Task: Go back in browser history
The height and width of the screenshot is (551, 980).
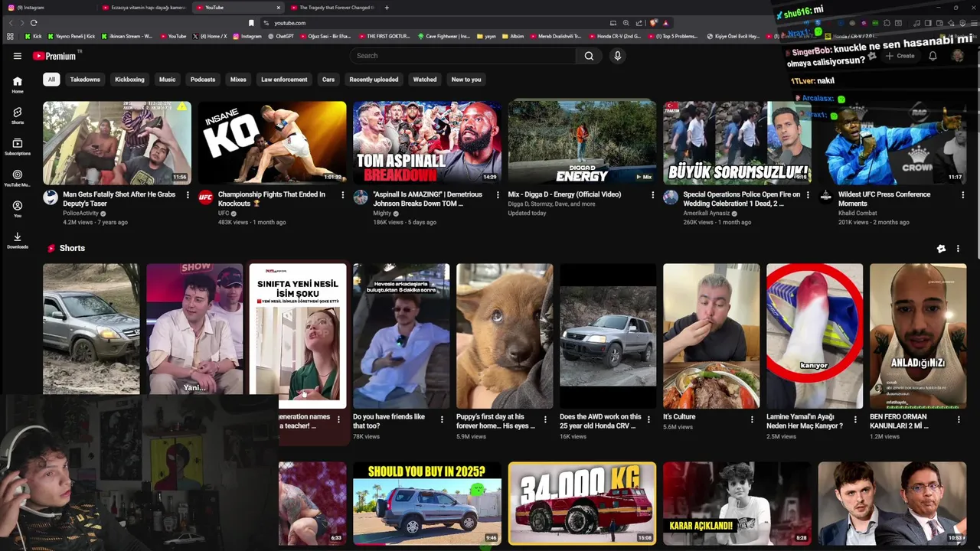Action: (x=11, y=23)
